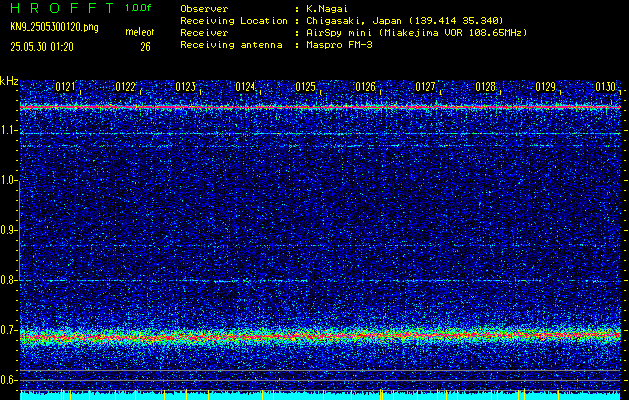Click the 0.6 kHz axis label

click(x=9, y=380)
